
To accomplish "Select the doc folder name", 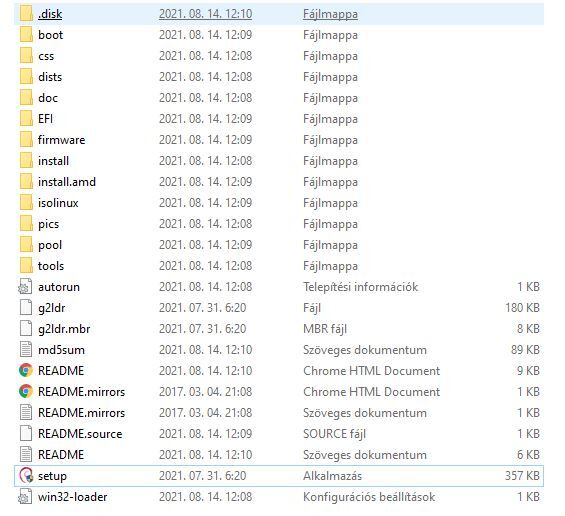I will pos(48,98).
